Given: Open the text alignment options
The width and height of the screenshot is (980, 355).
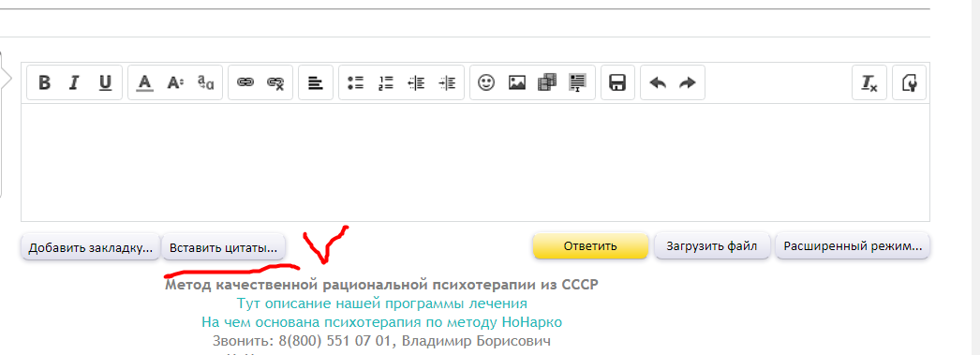Looking at the screenshot, I should pyautogui.click(x=316, y=82).
